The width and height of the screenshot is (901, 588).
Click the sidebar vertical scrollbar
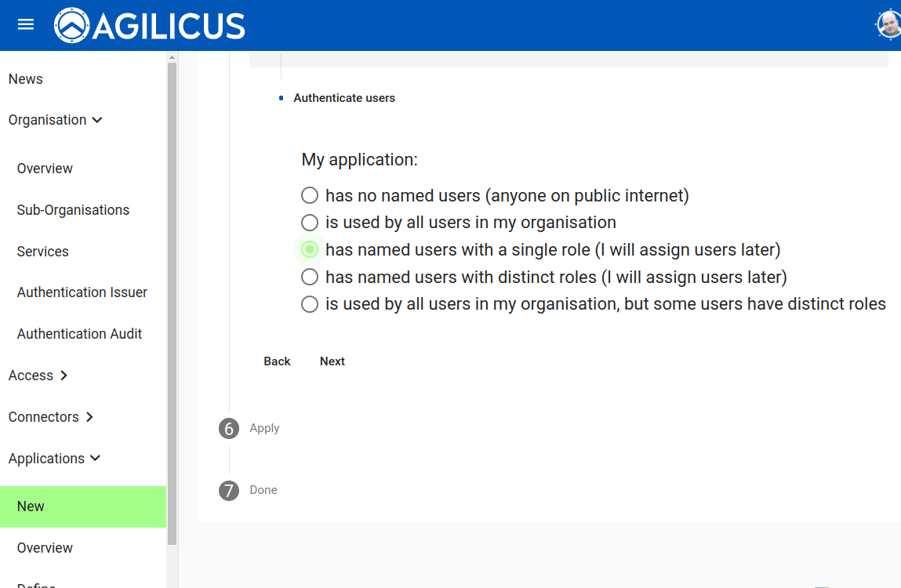(172, 298)
